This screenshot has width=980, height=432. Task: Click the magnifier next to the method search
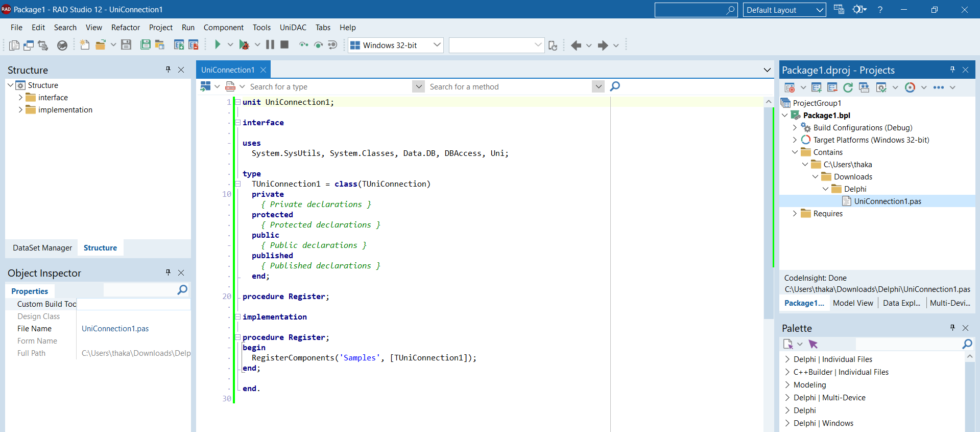tap(615, 86)
